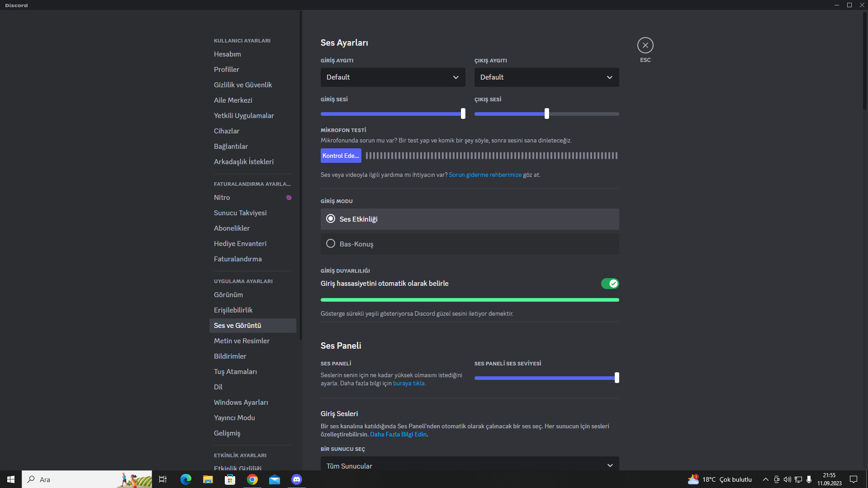The image size is (868, 488).
Task: Close settings with the ESC circle button
Action: point(645,45)
